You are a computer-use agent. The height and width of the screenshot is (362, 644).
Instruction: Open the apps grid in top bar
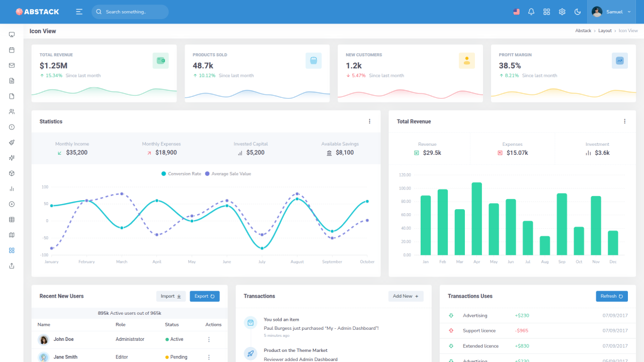[x=547, y=12]
